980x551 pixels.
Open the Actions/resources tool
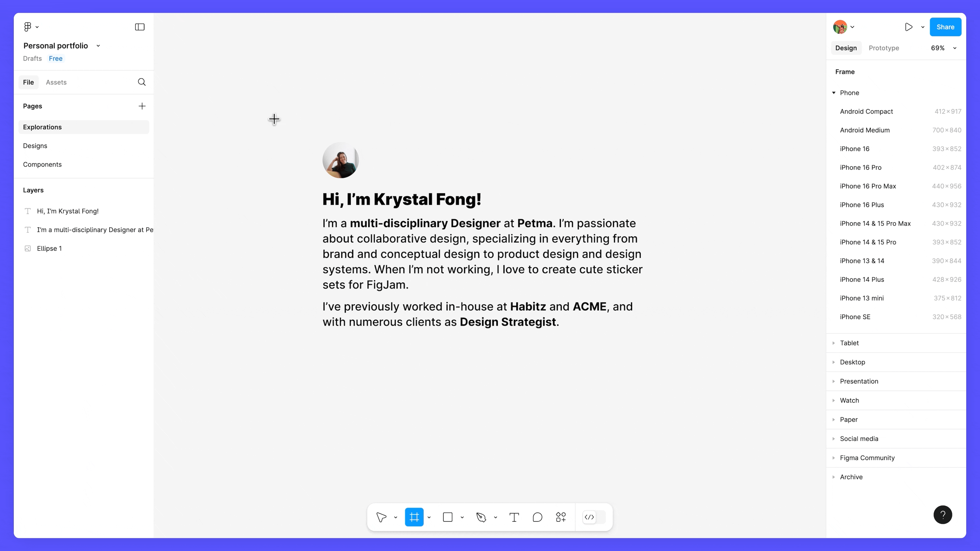(561, 517)
